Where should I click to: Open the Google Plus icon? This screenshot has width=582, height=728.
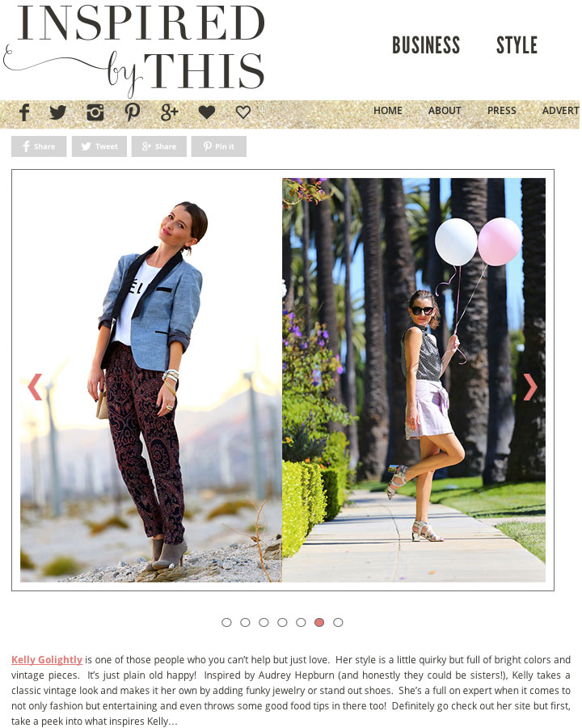[x=170, y=112]
